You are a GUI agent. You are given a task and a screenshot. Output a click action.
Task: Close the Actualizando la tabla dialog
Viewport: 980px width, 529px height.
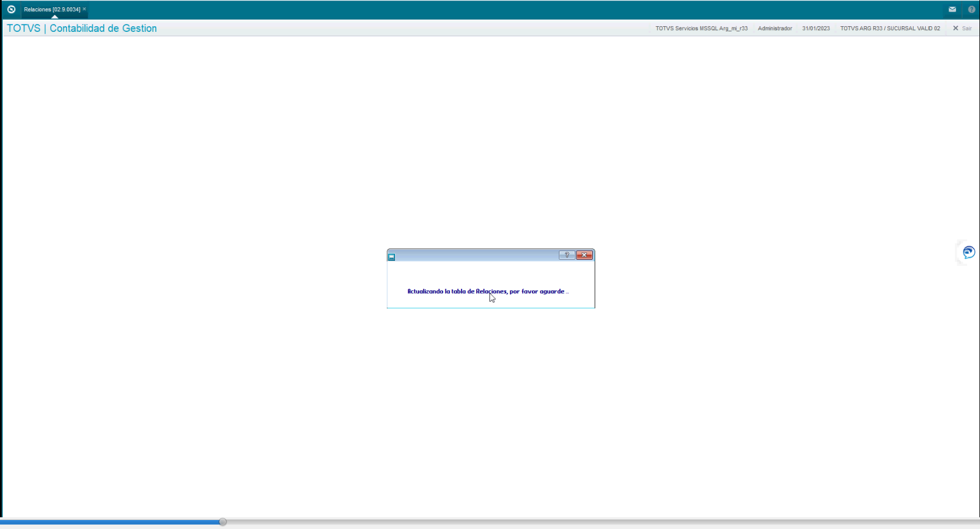tap(584, 255)
